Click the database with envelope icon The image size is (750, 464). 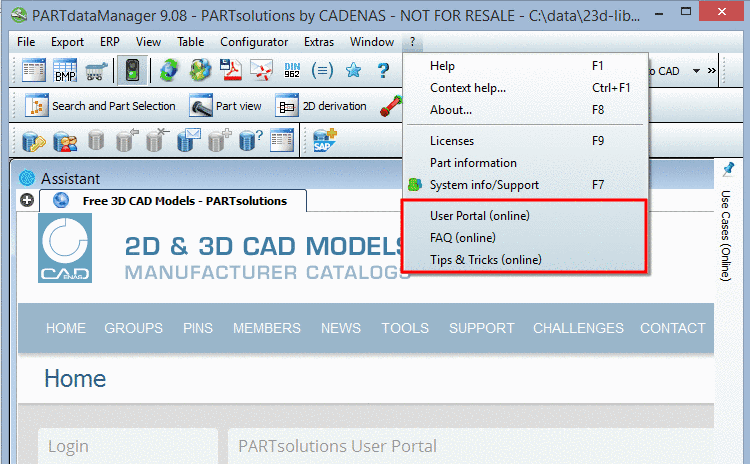(188, 141)
